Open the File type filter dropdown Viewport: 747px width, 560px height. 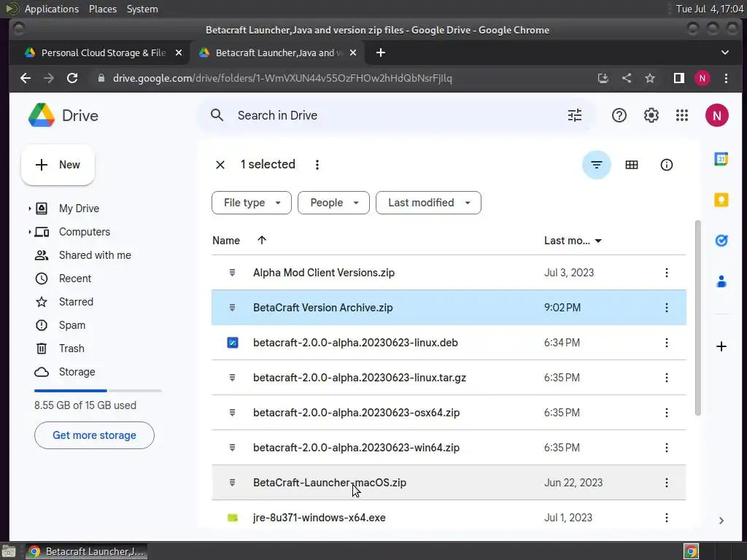click(252, 203)
